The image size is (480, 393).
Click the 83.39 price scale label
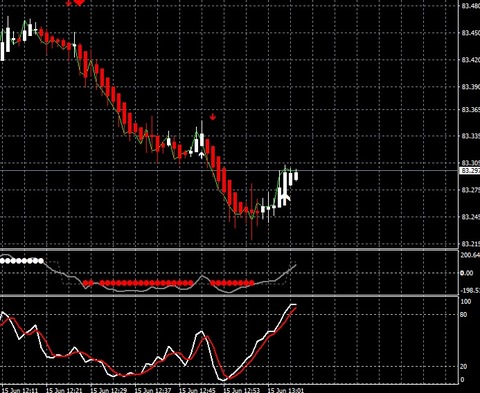(471, 87)
